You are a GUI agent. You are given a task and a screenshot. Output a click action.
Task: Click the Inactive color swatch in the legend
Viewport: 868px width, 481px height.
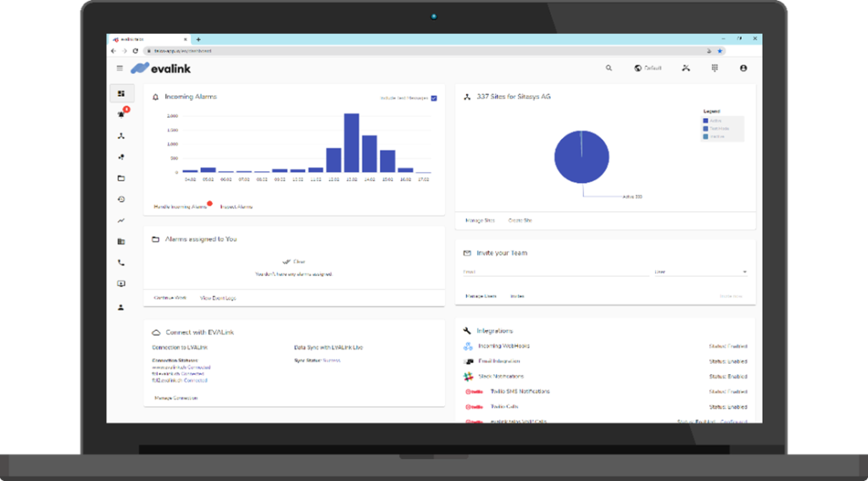coord(705,137)
